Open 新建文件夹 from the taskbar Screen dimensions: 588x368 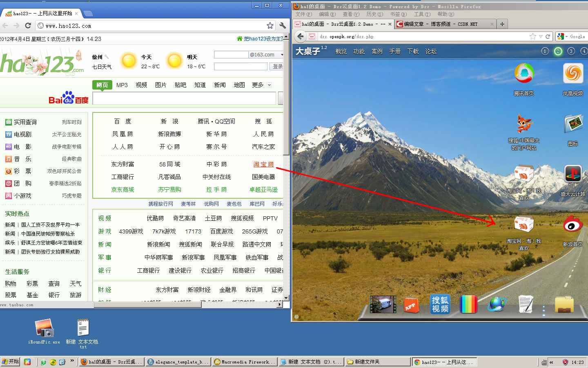[x=378, y=362]
